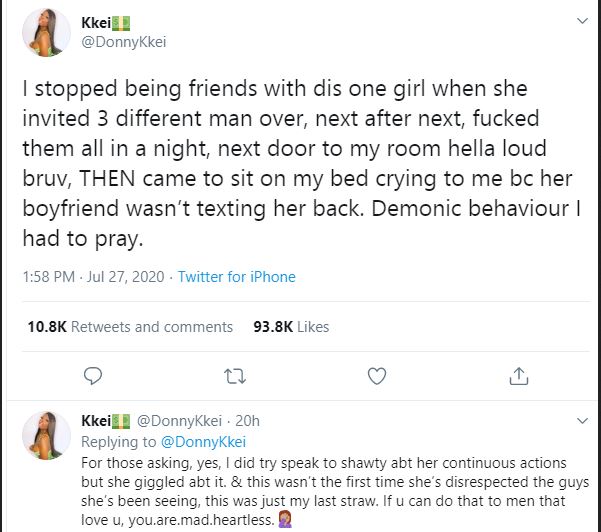Image resolution: width=601 pixels, height=532 pixels.
Task: Open main tweet's profile avatar
Action: (x=46, y=35)
